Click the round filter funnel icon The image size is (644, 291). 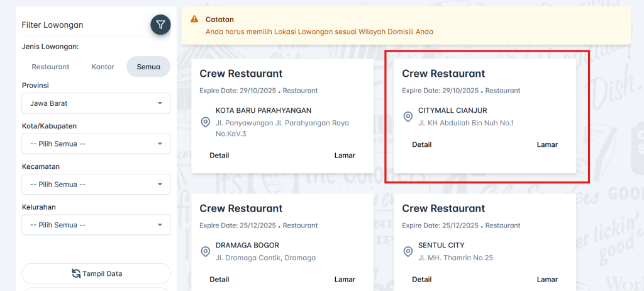[160, 25]
